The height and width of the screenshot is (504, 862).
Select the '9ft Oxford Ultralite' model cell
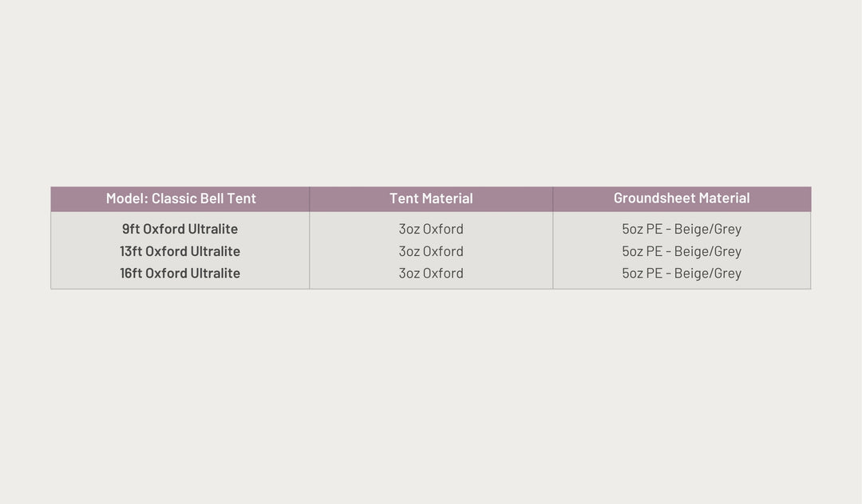click(180, 229)
